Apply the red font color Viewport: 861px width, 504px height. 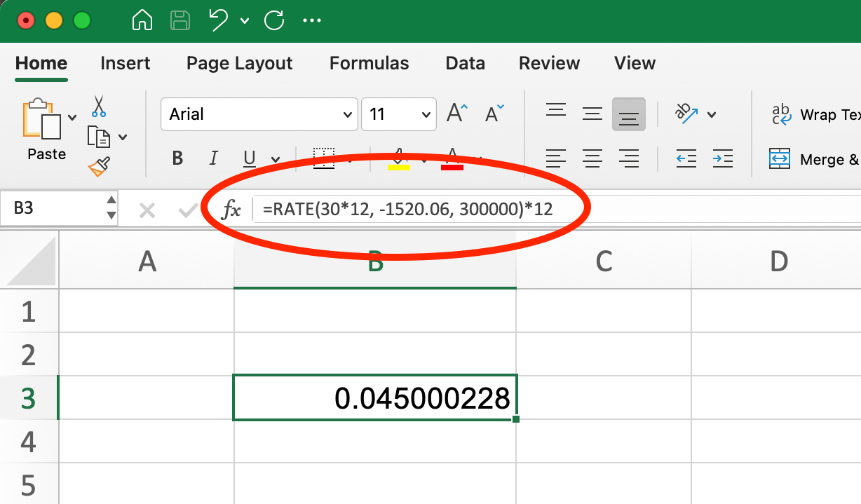click(x=452, y=159)
